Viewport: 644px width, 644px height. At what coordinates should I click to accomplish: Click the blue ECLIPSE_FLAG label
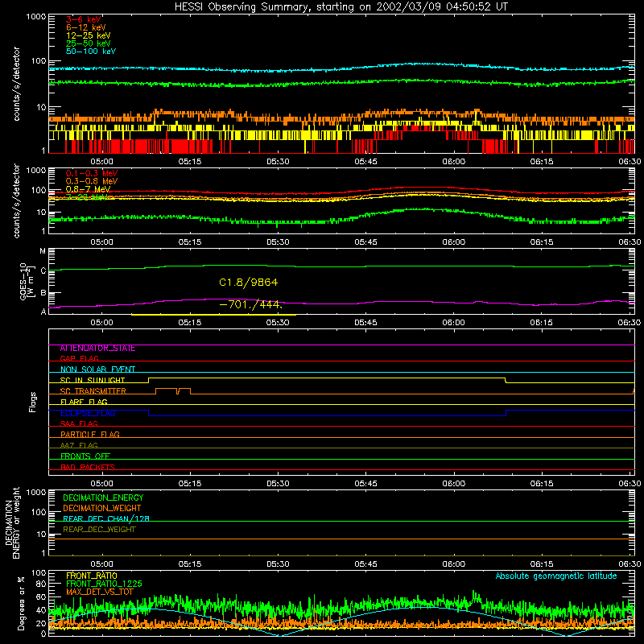click(88, 413)
